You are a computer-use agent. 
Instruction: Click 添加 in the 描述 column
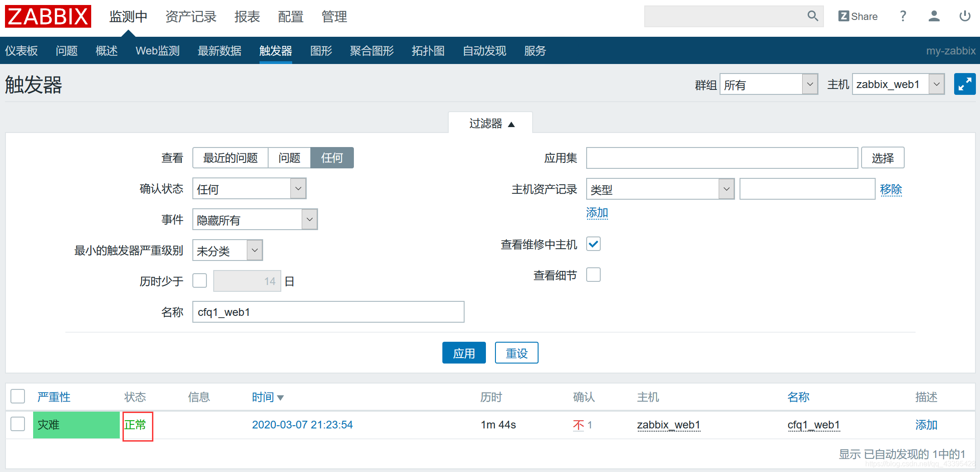pyautogui.click(x=926, y=425)
